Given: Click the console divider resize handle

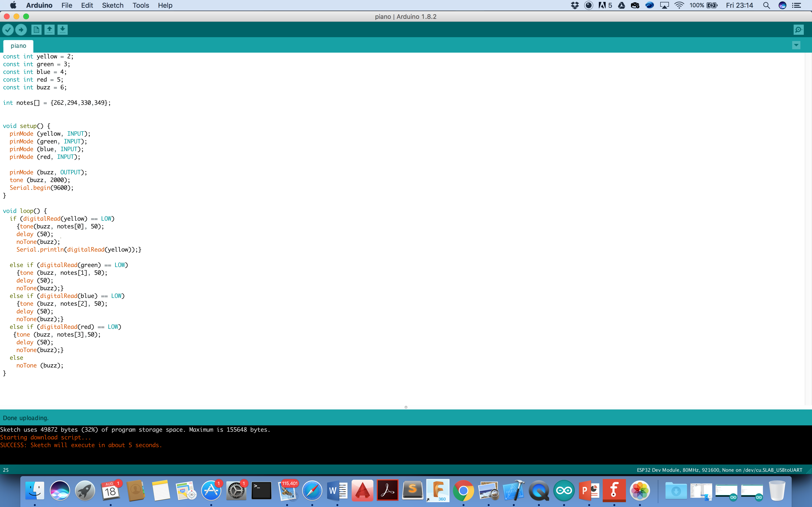Looking at the screenshot, I should [x=406, y=407].
